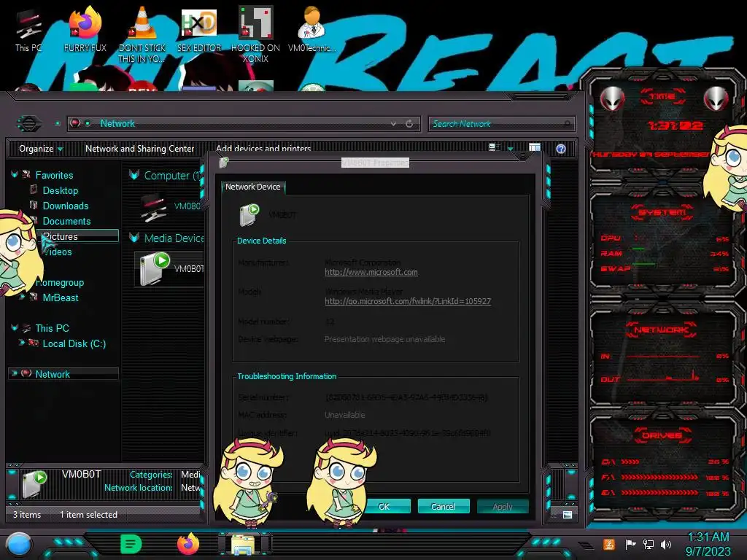
Task: Click orange Java tray icon
Action: 609,544
